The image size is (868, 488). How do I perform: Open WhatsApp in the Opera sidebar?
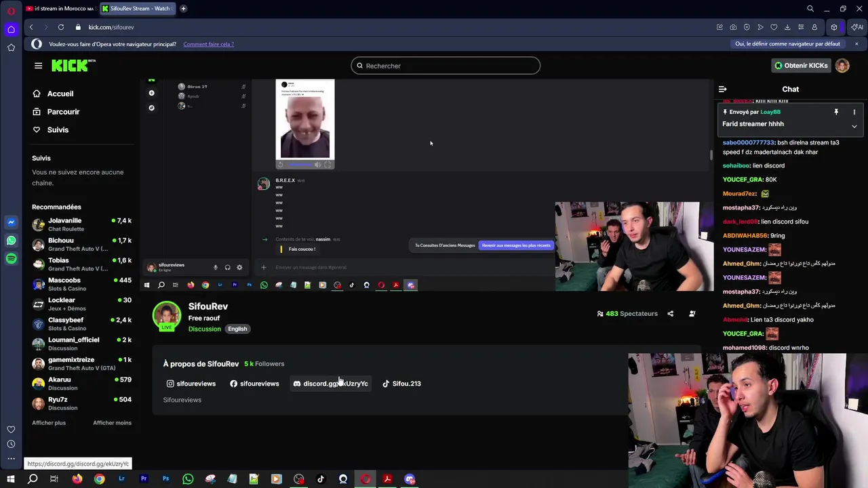pyautogui.click(x=11, y=241)
